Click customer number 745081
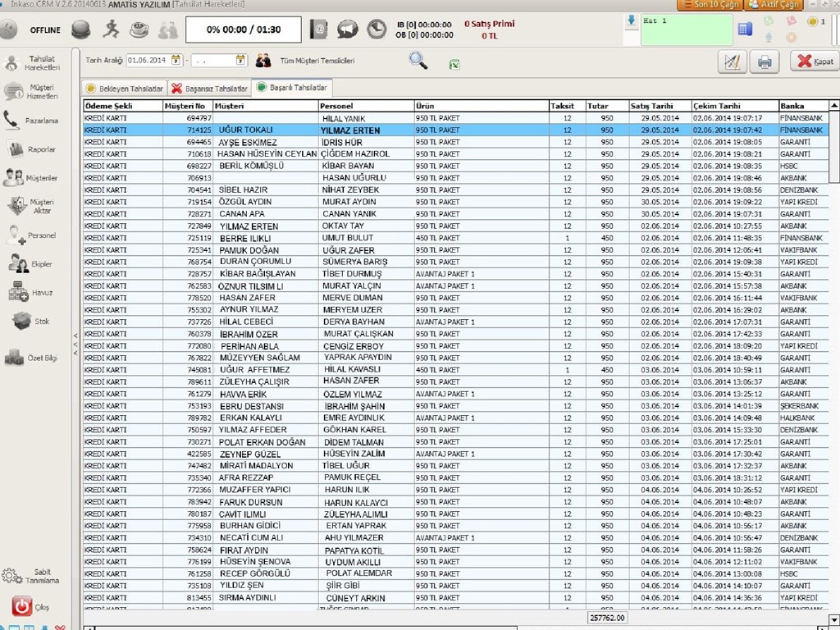This screenshot has width=840, height=630. click(199, 370)
